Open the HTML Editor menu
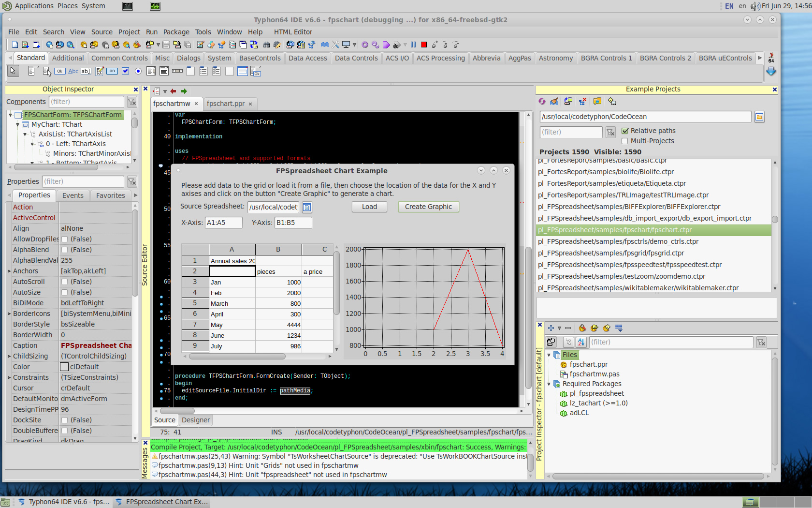The width and height of the screenshot is (812, 508). coord(293,32)
